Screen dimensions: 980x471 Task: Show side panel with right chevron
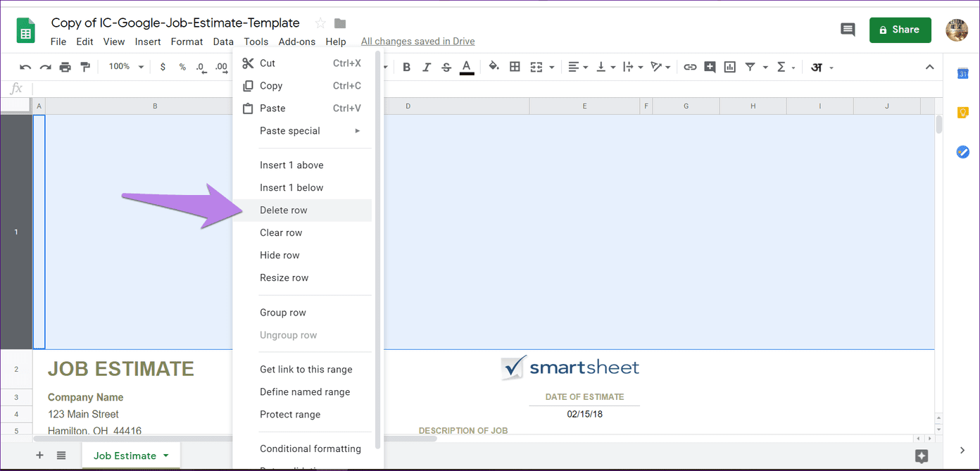tap(962, 451)
